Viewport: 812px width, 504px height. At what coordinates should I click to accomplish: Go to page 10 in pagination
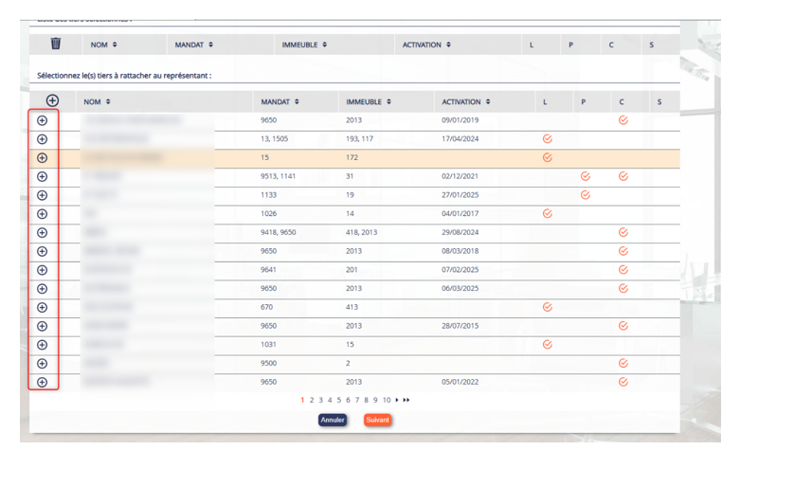pos(387,401)
